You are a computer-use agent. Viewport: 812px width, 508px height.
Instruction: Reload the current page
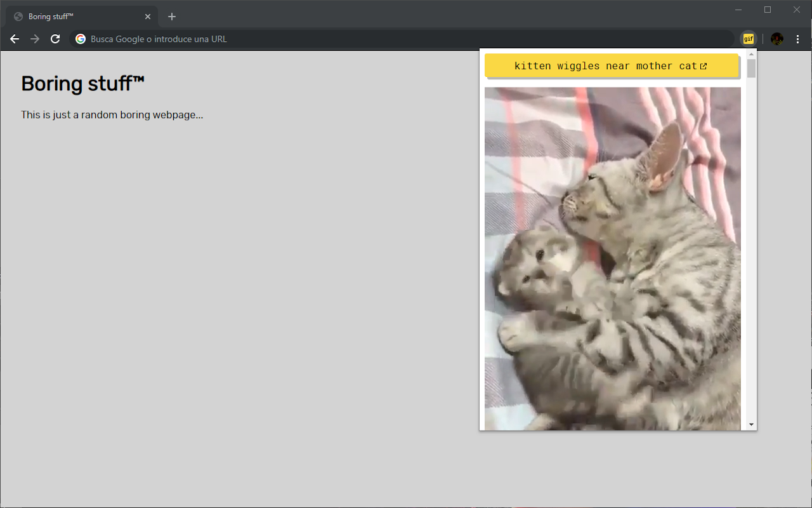click(55, 39)
